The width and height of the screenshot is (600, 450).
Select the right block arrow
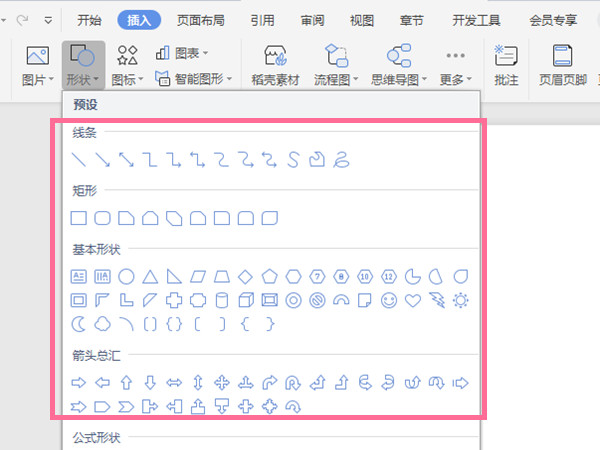(79, 382)
